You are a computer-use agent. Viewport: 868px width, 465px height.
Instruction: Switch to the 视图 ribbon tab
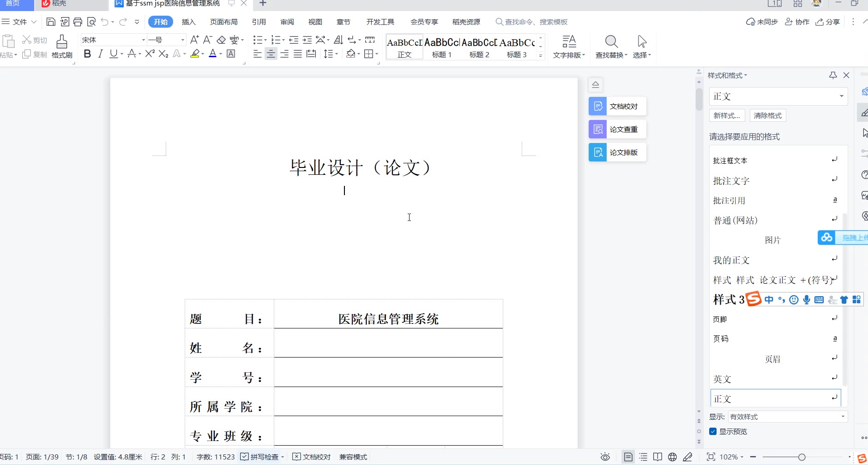(x=315, y=22)
